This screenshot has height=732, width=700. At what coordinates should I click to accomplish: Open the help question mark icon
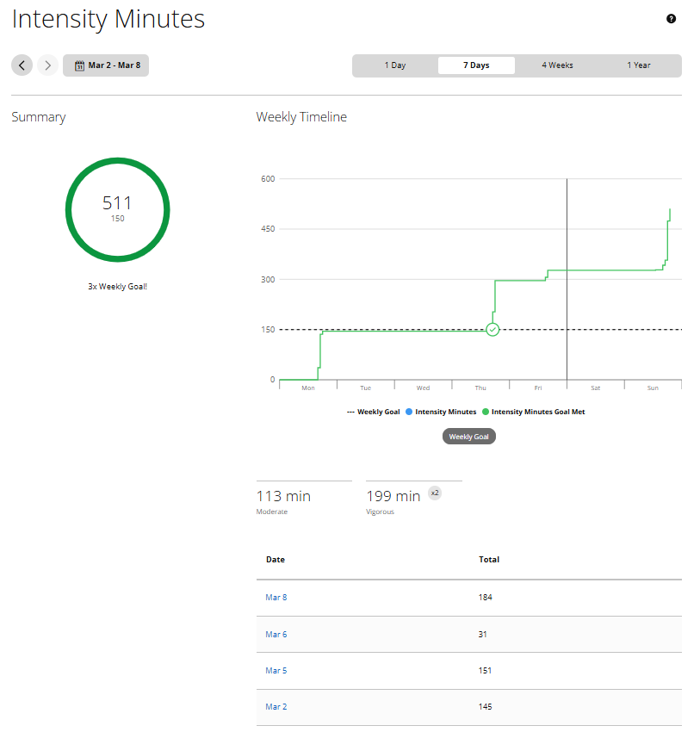point(672,19)
